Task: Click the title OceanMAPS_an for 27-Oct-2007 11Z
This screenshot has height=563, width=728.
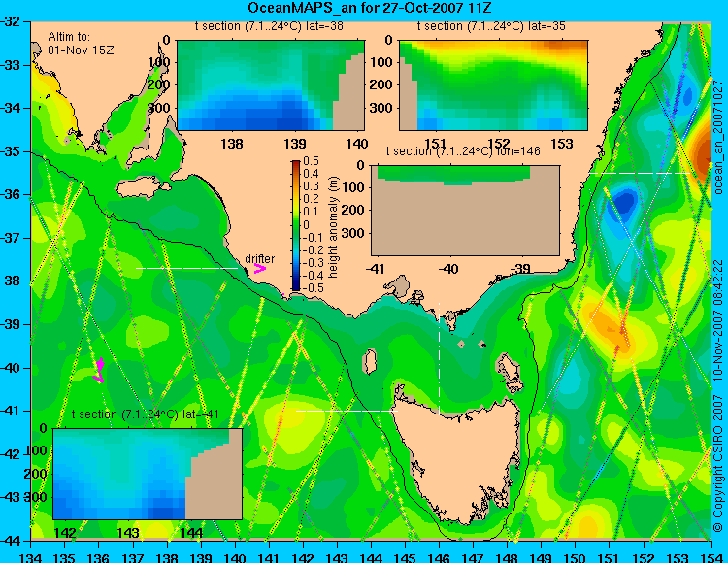Action: point(369,8)
